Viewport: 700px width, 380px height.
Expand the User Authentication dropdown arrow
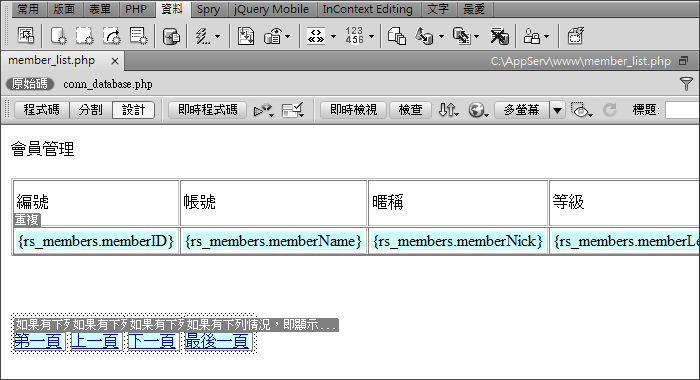(546, 37)
